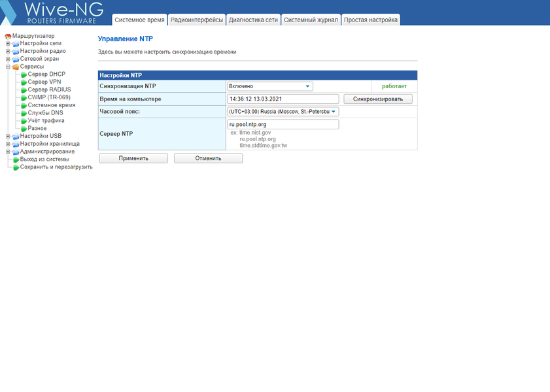The image size is (550, 392).
Task: Click the time.nist.gov example text
Action: pos(255,133)
